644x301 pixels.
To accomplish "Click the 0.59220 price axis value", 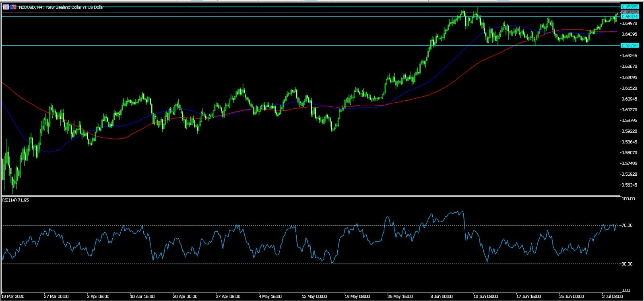I will pyautogui.click(x=629, y=131).
